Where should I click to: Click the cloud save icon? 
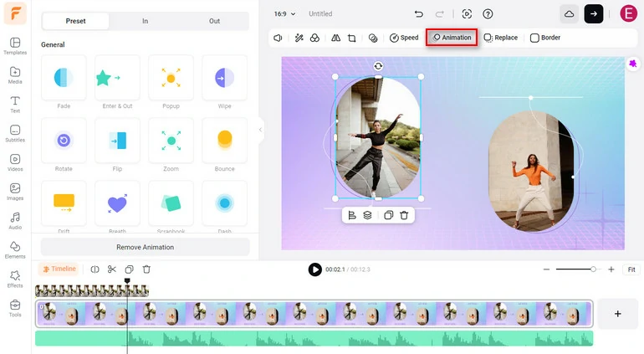pyautogui.click(x=570, y=14)
